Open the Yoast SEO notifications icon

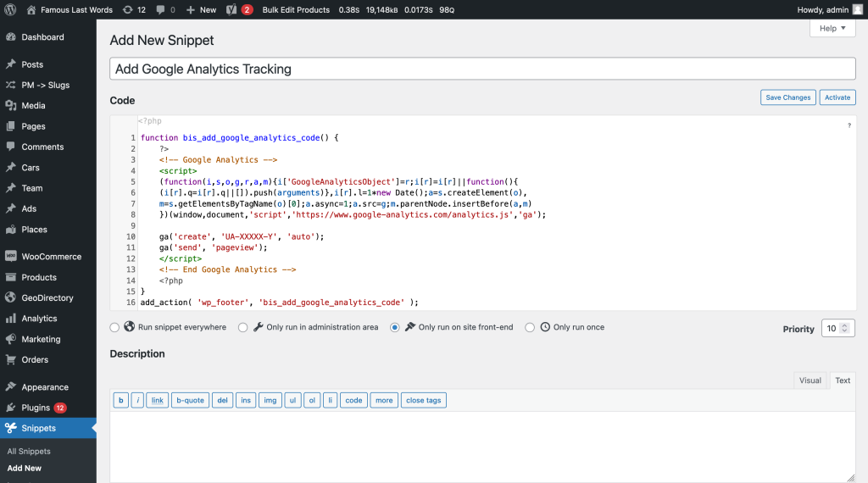click(231, 9)
